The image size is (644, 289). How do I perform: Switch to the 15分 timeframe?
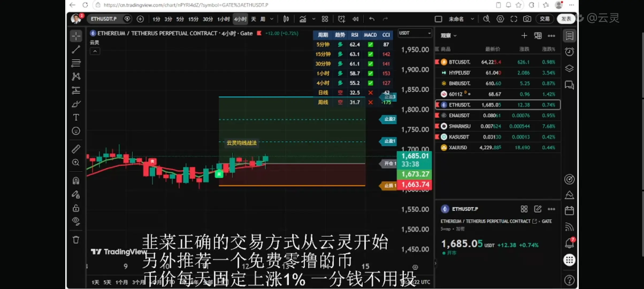193,19
